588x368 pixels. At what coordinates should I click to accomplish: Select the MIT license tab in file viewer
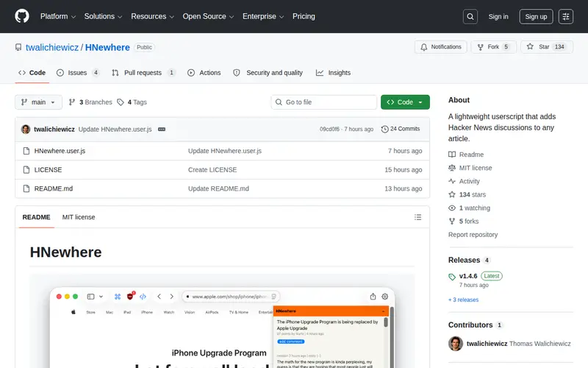79,217
